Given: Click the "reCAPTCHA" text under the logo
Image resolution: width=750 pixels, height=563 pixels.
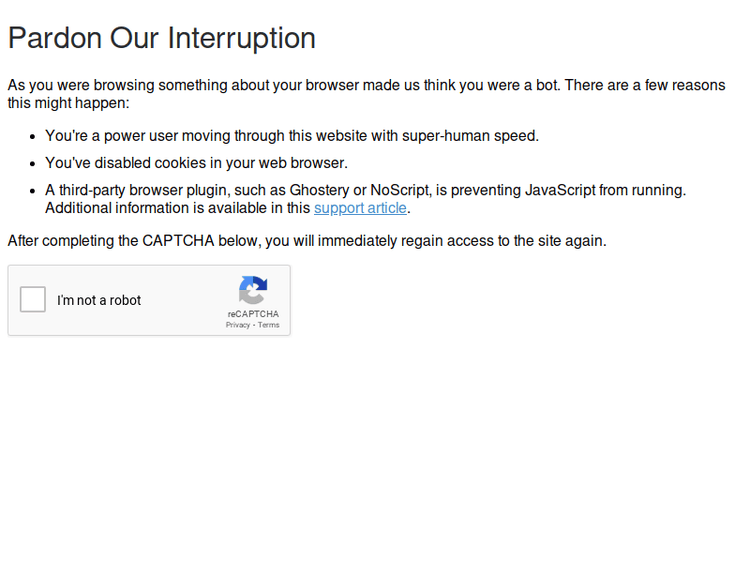Looking at the screenshot, I should (253, 314).
